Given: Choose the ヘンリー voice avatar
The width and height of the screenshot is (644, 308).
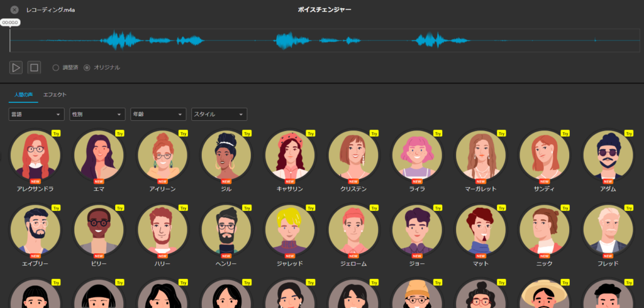Looking at the screenshot, I should 226,231.
